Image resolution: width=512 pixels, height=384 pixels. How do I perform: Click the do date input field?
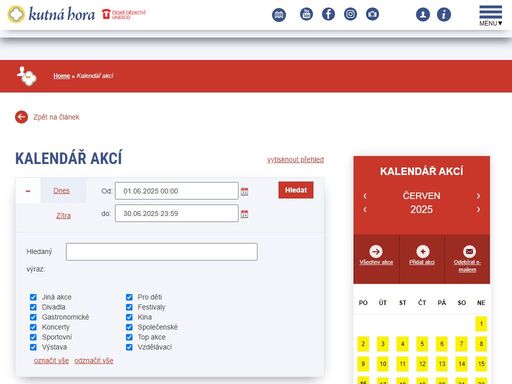pyautogui.click(x=177, y=213)
